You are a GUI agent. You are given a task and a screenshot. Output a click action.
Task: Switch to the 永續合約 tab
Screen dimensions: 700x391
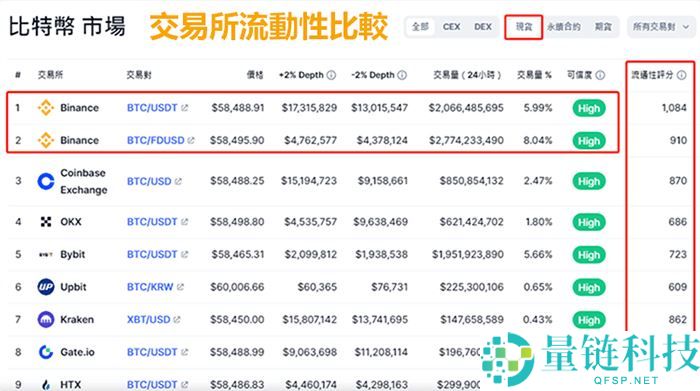tap(564, 27)
